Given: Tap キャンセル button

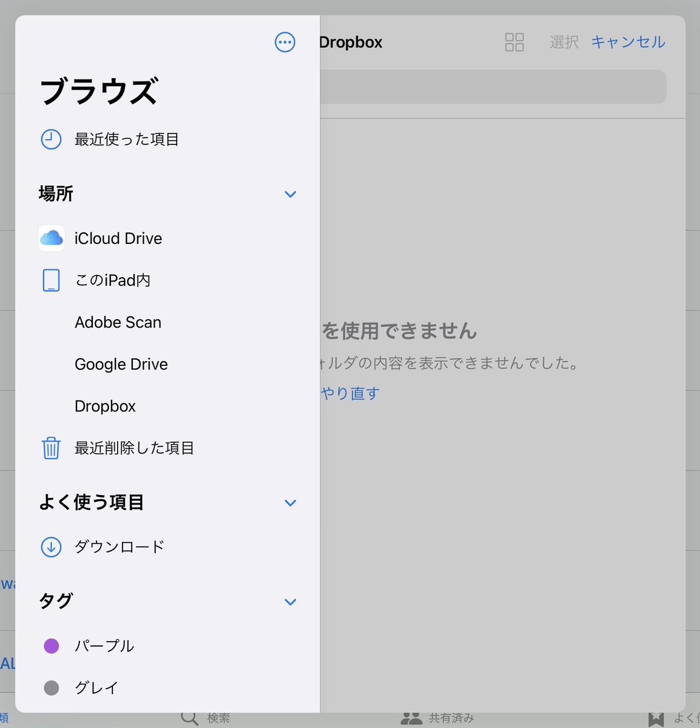Looking at the screenshot, I should (628, 42).
